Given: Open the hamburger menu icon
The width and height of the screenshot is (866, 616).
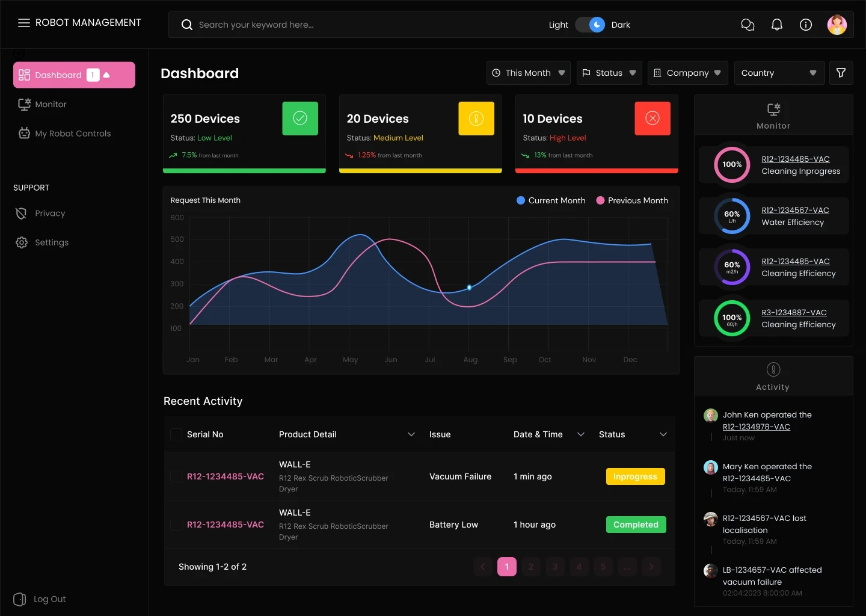Looking at the screenshot, I should (24, 23).
